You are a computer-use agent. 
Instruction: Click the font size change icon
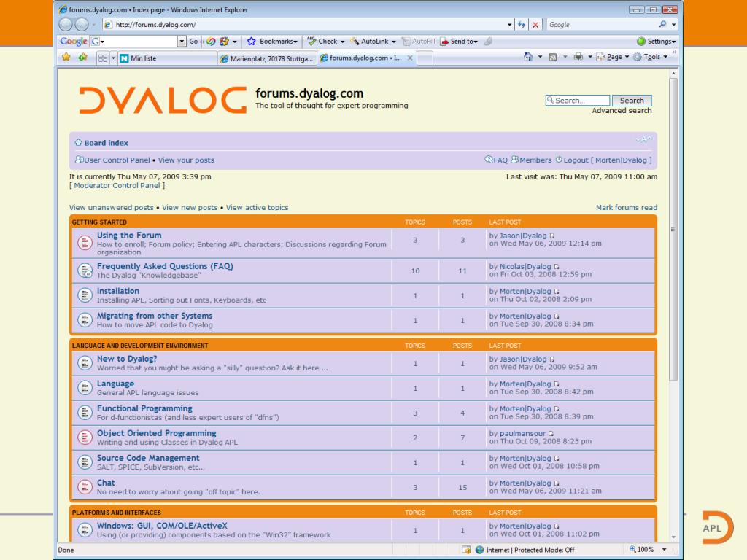pyautogui.click(x=643, y=139)
